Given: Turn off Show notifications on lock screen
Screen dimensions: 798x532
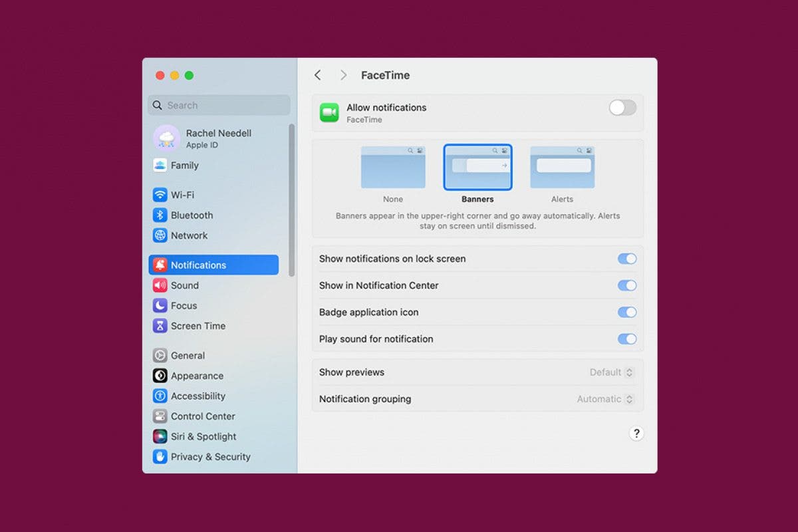Looking at the screenshot, I should (626, 259).
